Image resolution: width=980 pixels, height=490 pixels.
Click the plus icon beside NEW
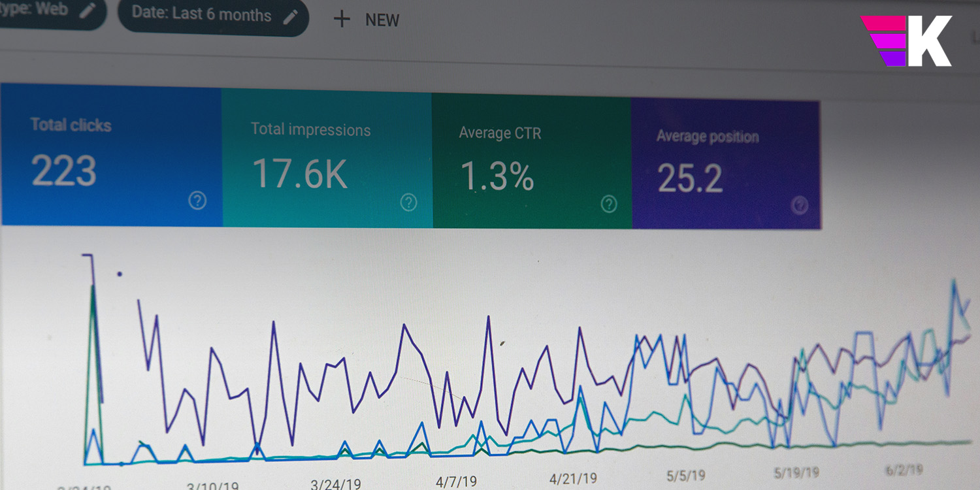(342, 20)
